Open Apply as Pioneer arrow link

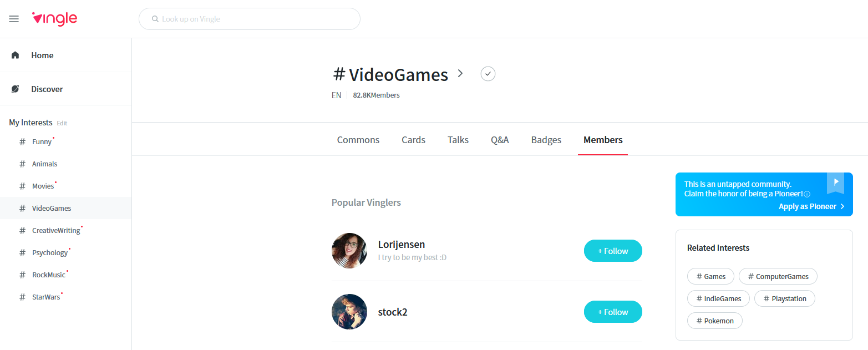(811, 206)
